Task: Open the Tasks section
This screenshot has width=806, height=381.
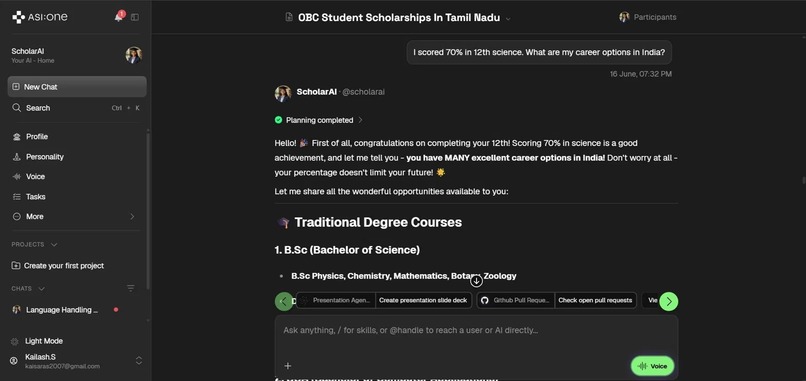Action: click(35, 196)
